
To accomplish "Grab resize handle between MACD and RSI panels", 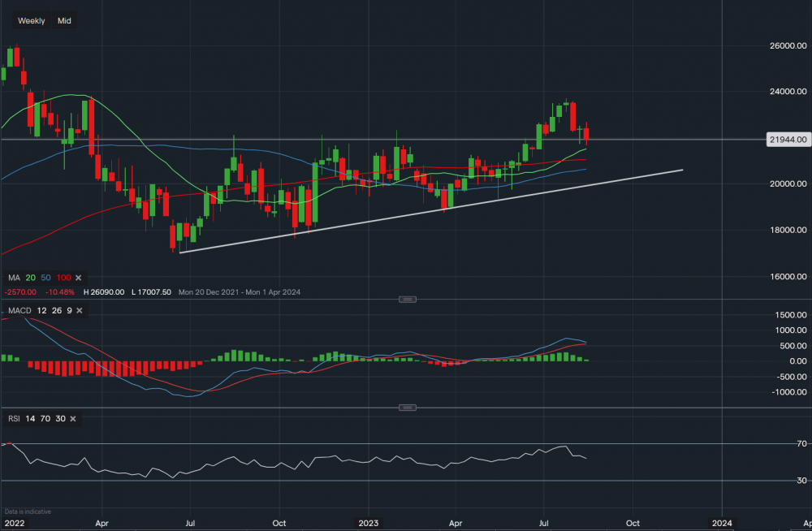I will pyautogui.click(x=407, y=408).
